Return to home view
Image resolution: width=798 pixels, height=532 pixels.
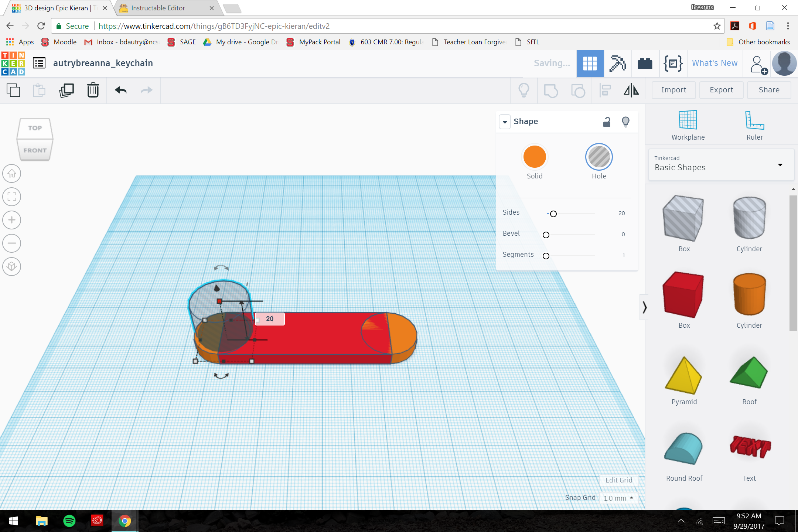[11, 173]
